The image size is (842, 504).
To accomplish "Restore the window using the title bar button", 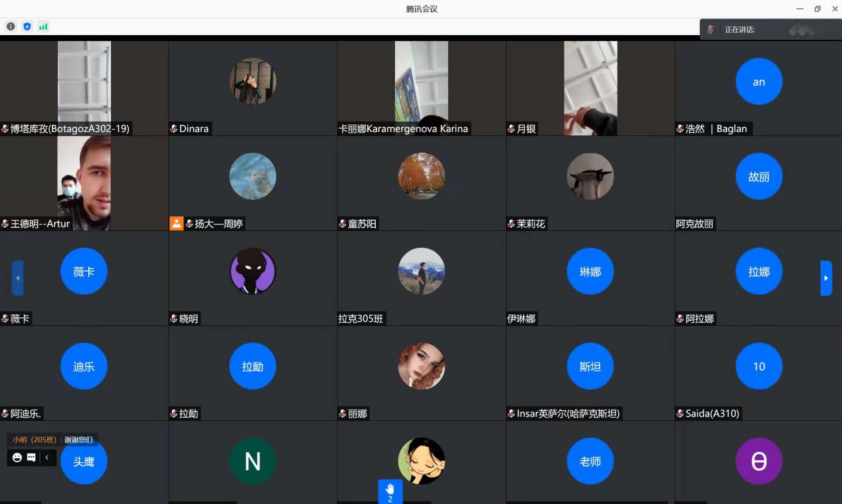I will pyautogui.click(x=817, y=9).
